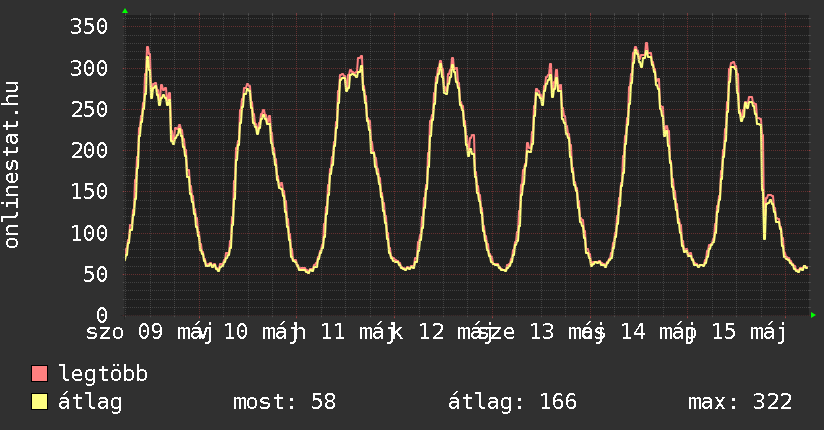Viewport: 824px width, 430px height.
Task: Click the 'cs 14 máj' date label
Action: pos(637,332)
